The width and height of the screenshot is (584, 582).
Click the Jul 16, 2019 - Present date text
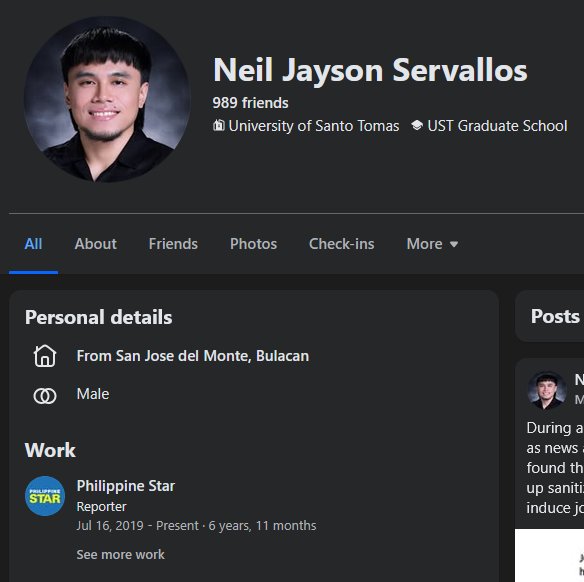tap(137, 526)
